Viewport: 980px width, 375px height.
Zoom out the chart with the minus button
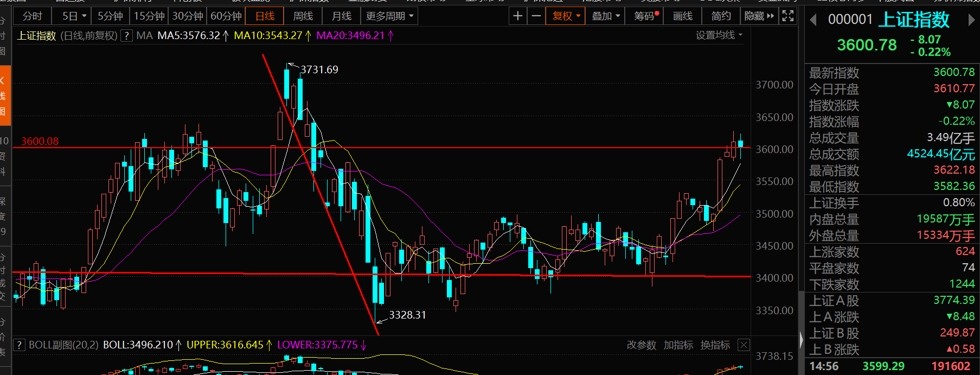(x=536, y=16)
